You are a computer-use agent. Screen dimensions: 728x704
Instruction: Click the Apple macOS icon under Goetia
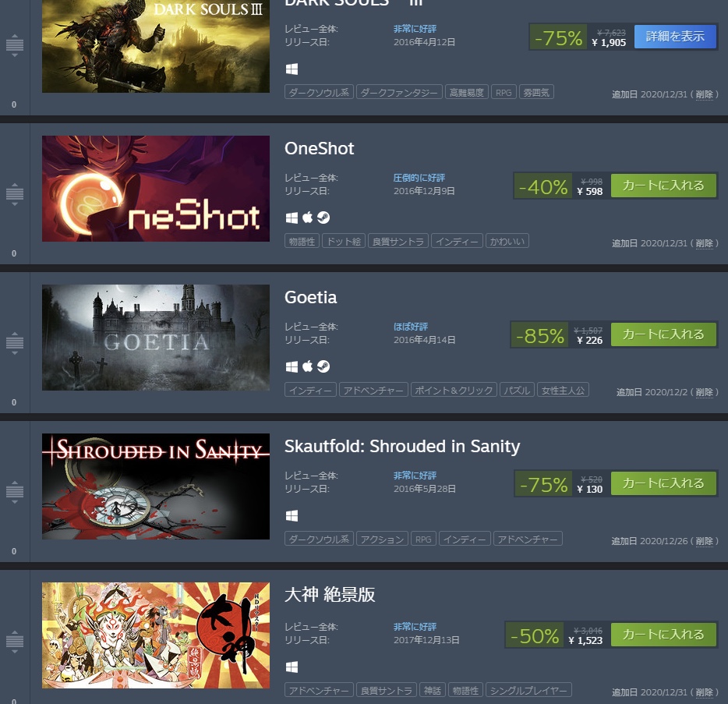(307, 366)
